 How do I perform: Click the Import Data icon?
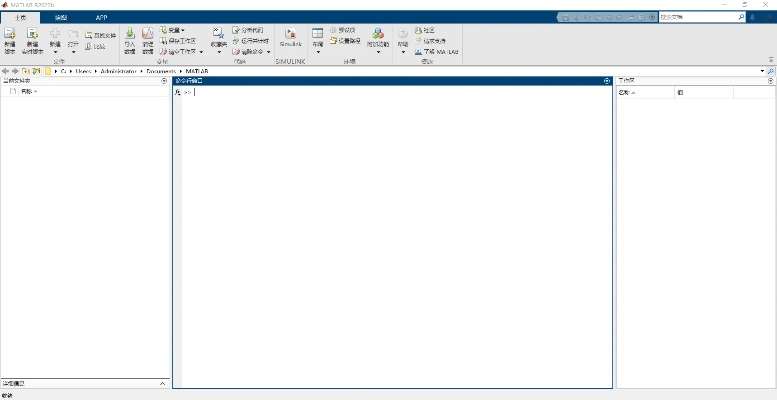pos(129,38)
